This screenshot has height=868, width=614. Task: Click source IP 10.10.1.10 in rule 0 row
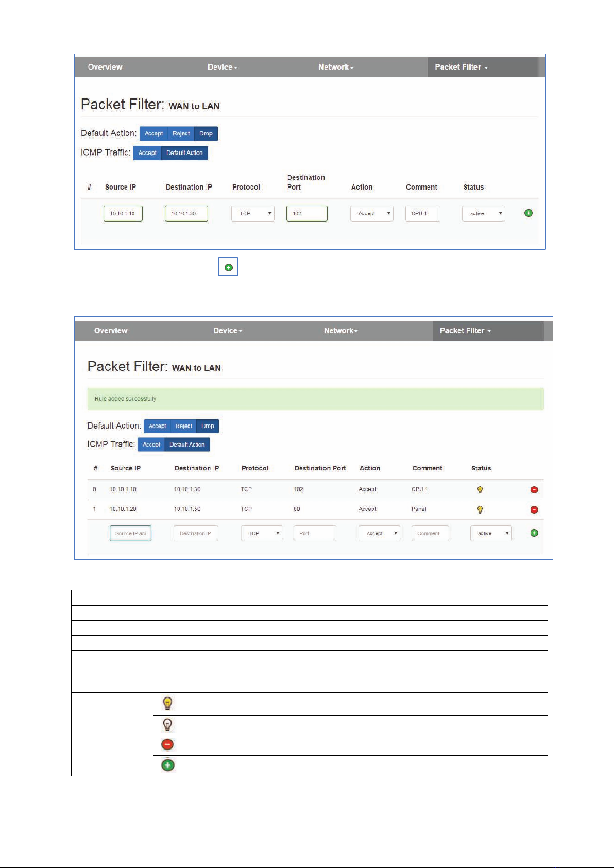pyautogui.click(x=123, y=489)
